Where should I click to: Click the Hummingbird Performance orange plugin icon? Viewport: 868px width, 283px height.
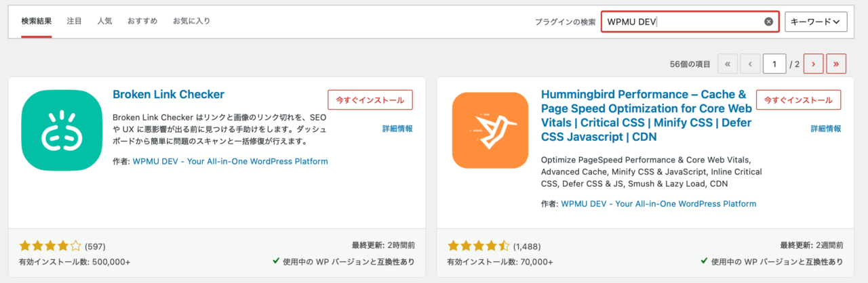point(490,131)
